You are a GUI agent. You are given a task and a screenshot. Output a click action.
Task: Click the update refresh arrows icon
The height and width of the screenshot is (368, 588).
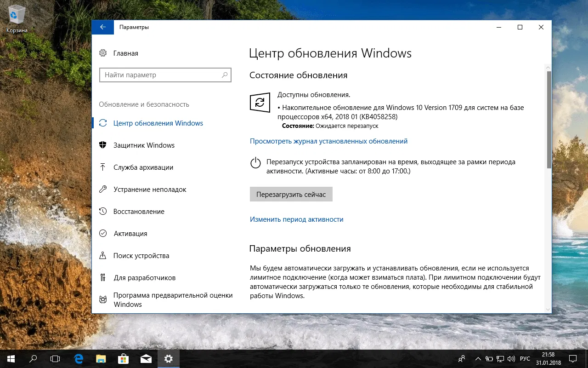pyautogui.click(x=260, y=102)
